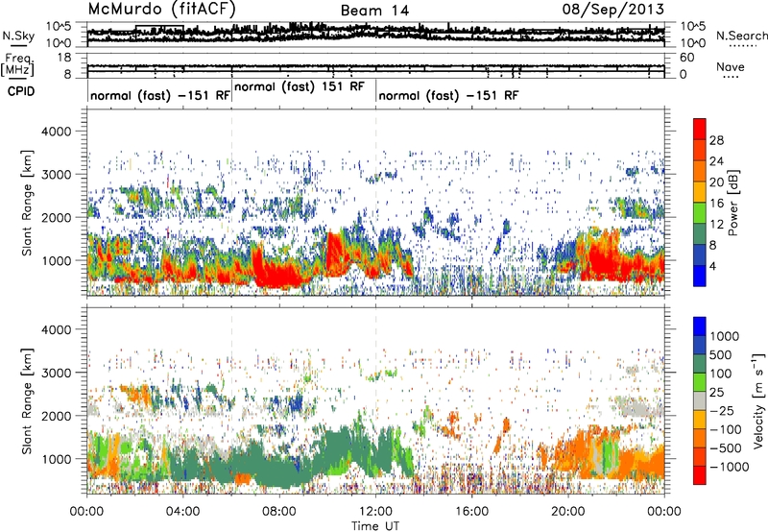
Task: Click the '-25' tick on the Velocity colorbar
Action: [x=722, y=410]
